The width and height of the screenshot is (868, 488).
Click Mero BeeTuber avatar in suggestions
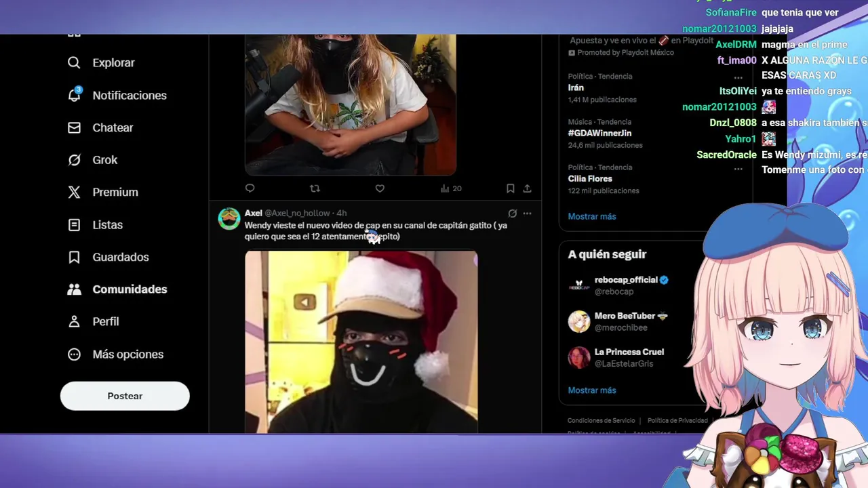[579, 321]
